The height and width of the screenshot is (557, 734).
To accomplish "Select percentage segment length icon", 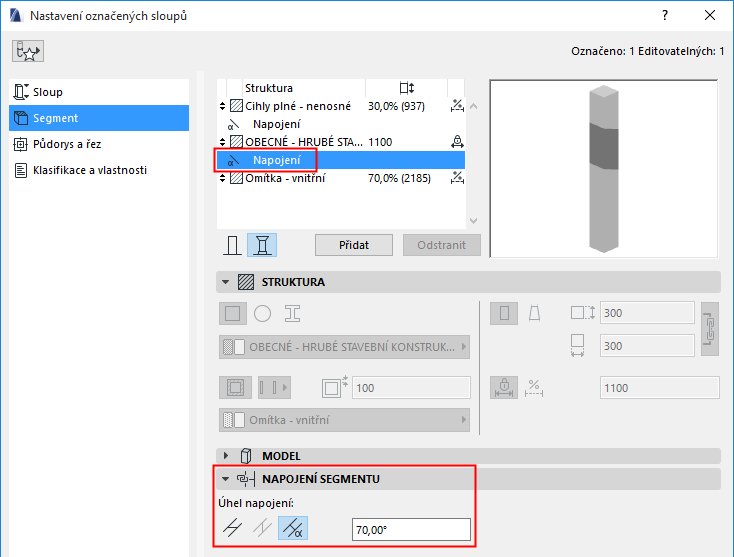I will pyautogui.click(x=534, y=388).
